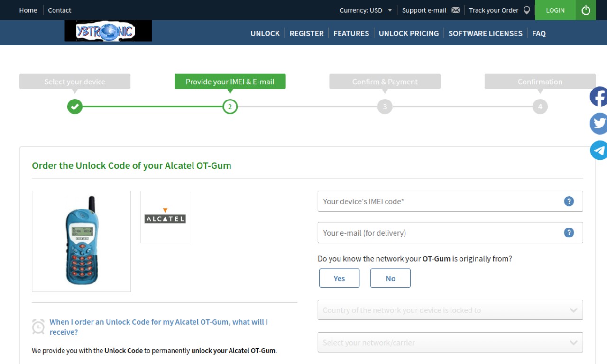Open the FEATURES menu item
This screenshot has width=607, height=364.
coord(351,33)
